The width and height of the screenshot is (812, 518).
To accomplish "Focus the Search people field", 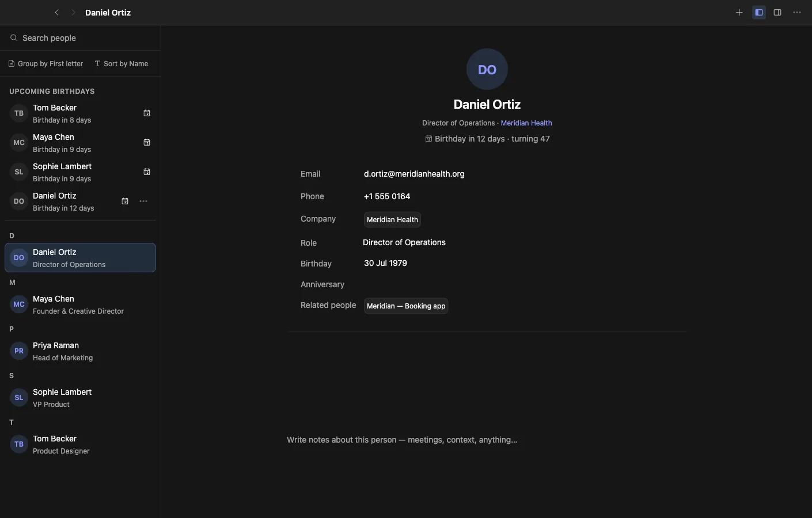I will point(80,38).
